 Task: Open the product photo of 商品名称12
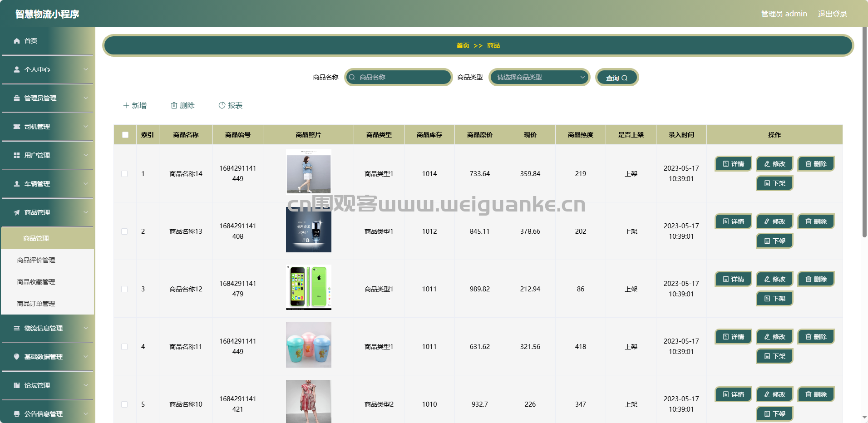[x=309, y=287]
